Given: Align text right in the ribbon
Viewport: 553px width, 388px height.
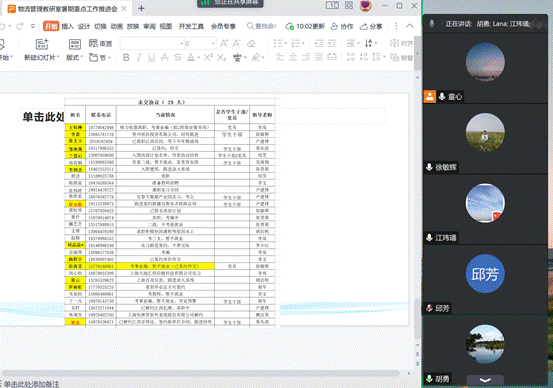Looking at the screenshot, I should (x=306, y=57).
